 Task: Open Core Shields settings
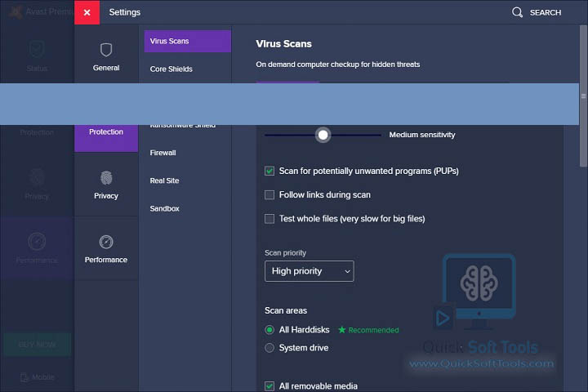coord(171,69)
